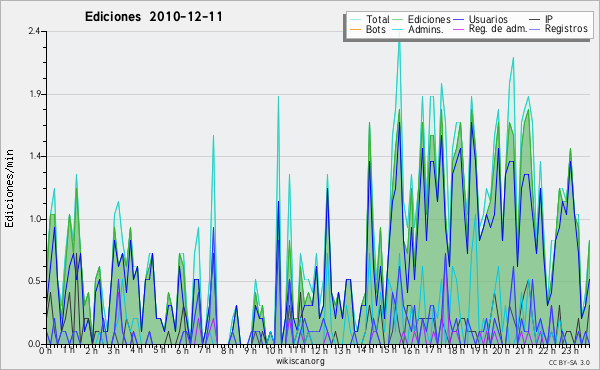Screen dimensions: 600x370
Task: Click the dark IP legend line swatch
Action: coord(535,20)
